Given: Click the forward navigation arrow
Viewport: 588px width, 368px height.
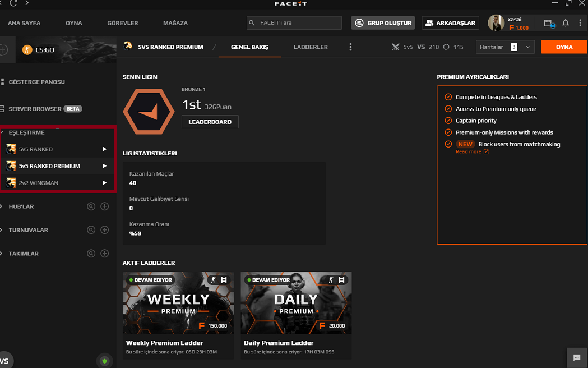Looking at the screenshot, I should [x=26, y=3].
